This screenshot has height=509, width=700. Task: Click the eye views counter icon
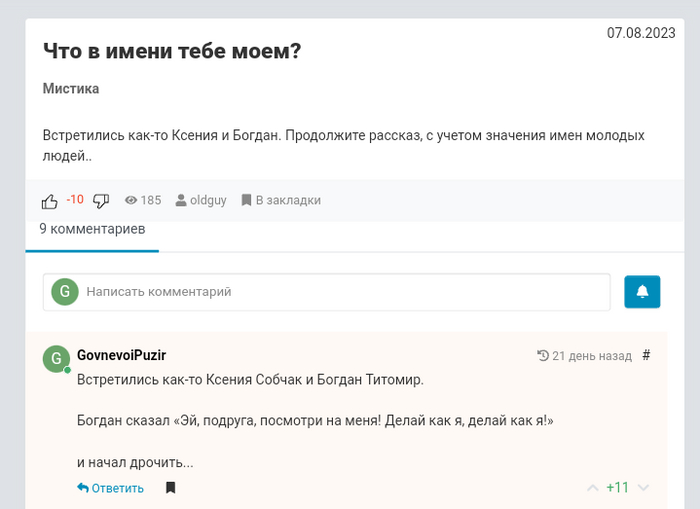click(x=130, y=200)
